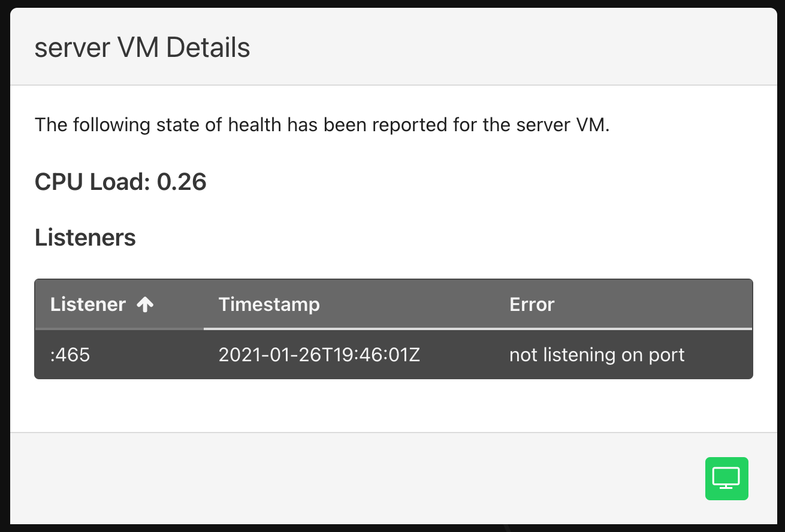The width and height of the screenshot is (785, 532).
Task: Click the ascending sort arrow beside Listener
Action: 145,304
